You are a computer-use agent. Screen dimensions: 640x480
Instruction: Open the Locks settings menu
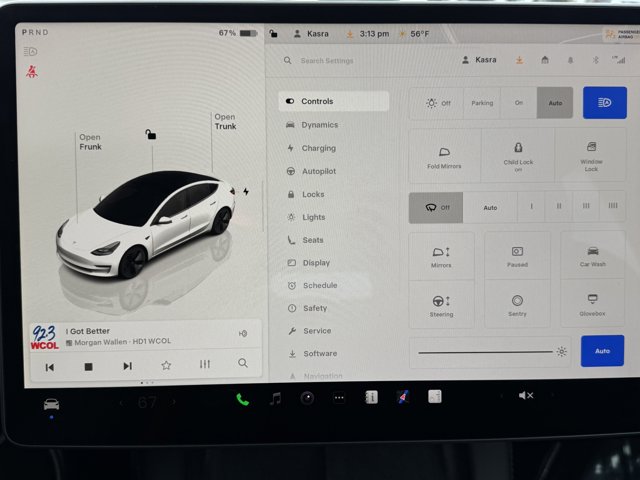click(306, 194)
